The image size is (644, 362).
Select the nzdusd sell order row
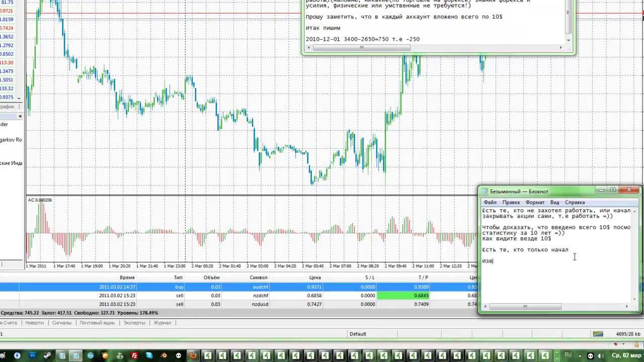(239, 304)
